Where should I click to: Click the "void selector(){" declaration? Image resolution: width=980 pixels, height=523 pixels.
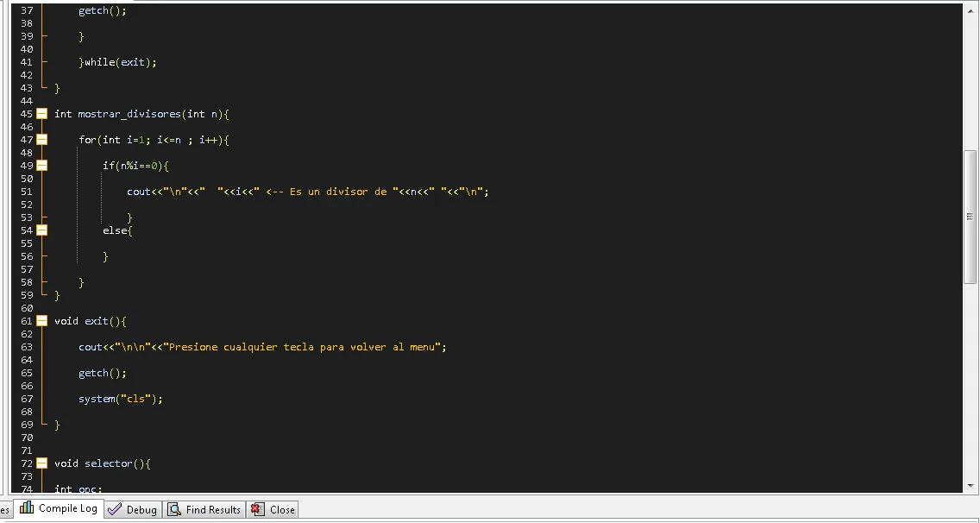[x=103, y=463]
